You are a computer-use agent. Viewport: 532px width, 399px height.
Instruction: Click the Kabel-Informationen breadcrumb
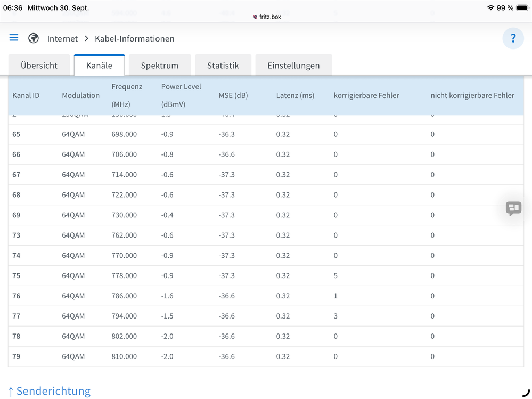(x=135, y=39)
